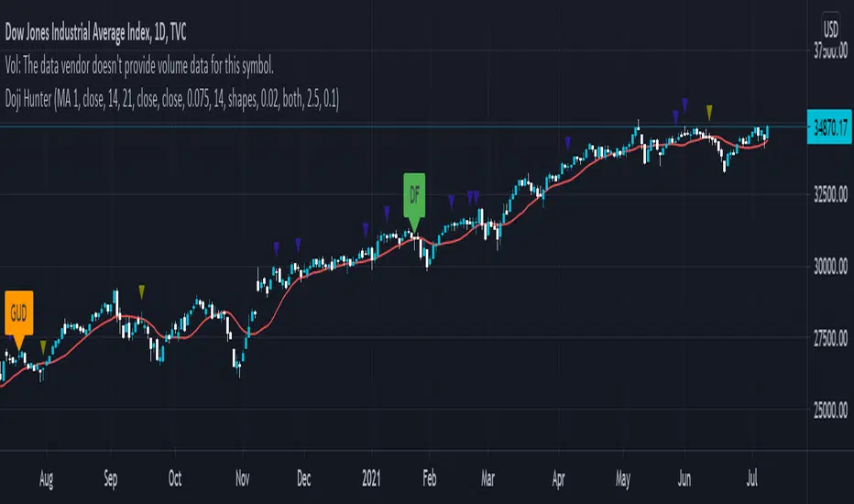Click the Dec label on time axis
The width and height of the screenshot is (854, 504).
[304, 478]
